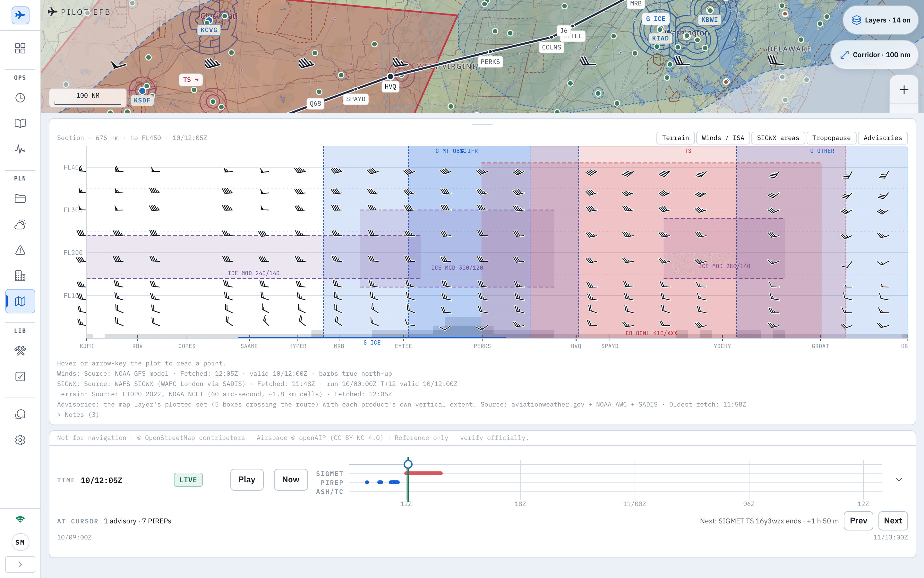The image size is (924, 578).
Task: Select the active map icon in sidebar
Action: [x=20, y=301]
